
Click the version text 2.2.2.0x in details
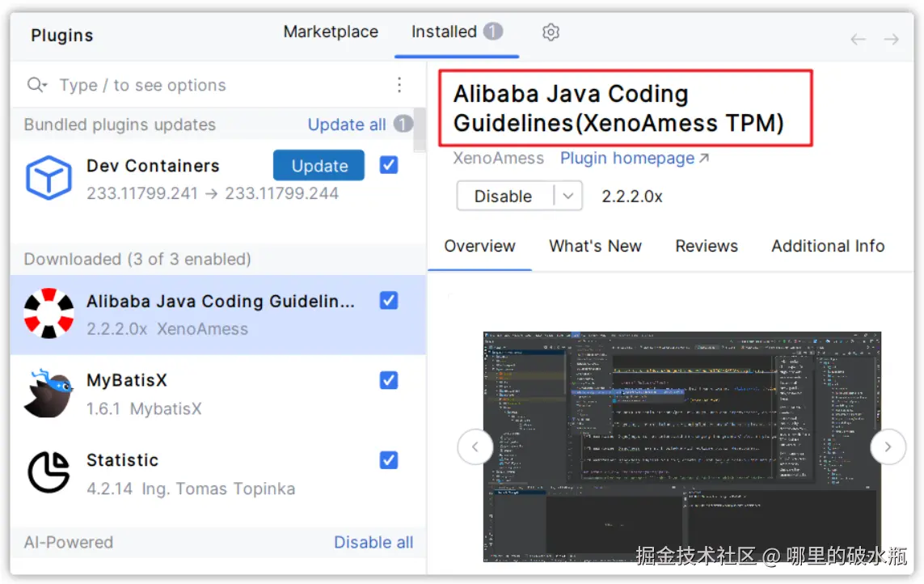point(631,197)
